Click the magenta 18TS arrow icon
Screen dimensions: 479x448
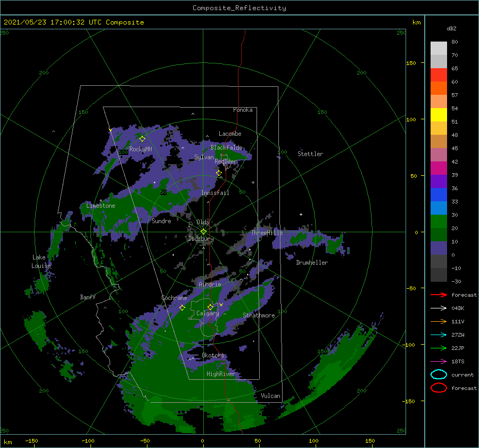(439, 361)
